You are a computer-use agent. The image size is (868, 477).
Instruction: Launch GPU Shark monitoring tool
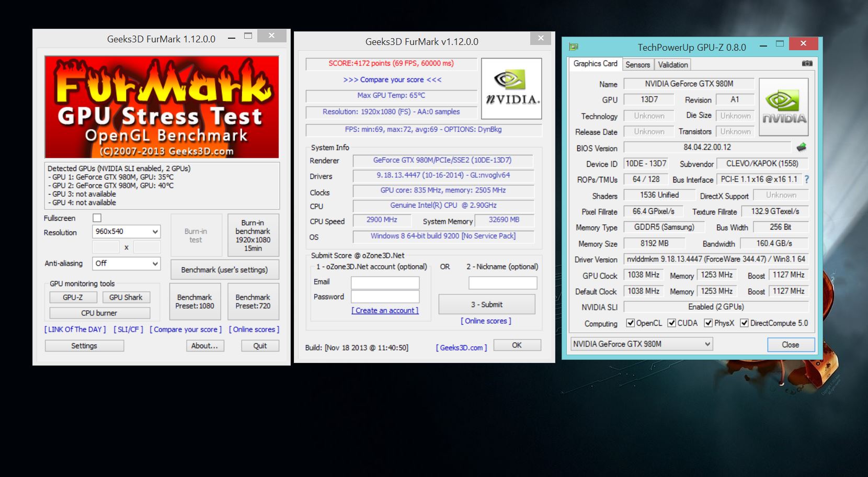(125, 297)
